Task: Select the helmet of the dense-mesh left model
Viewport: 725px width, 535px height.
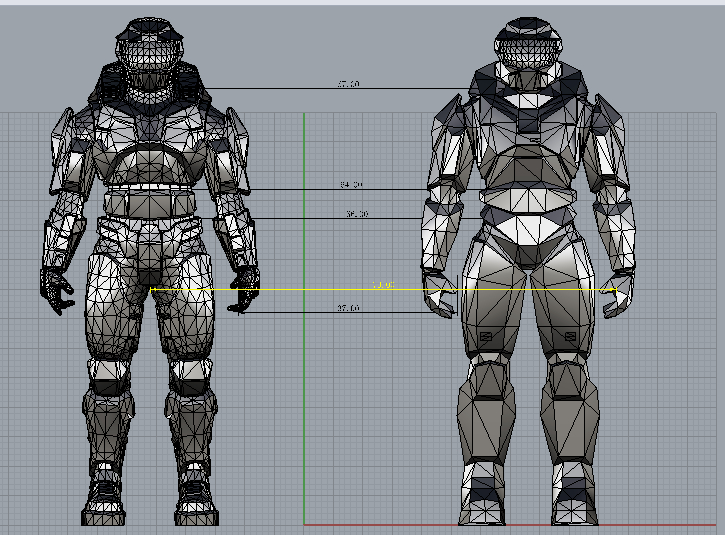Action: tap(149, 45)
